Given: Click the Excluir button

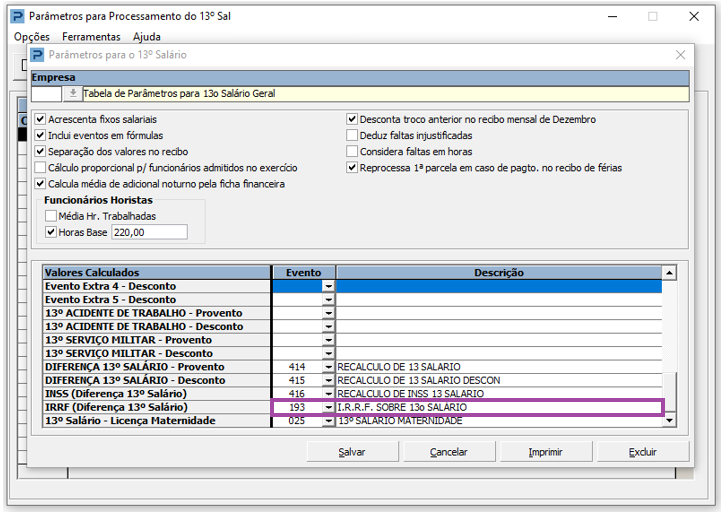Looking at the screenshot, I should pos(643,452).
